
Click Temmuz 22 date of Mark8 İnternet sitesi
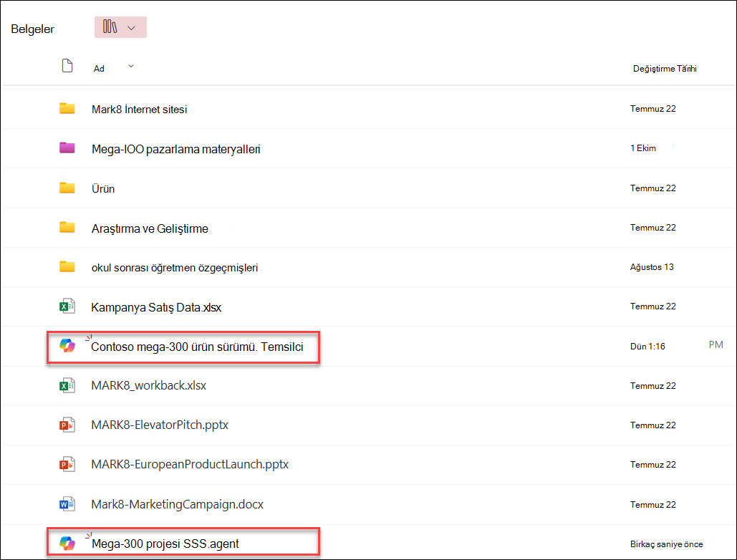point(653,109)
